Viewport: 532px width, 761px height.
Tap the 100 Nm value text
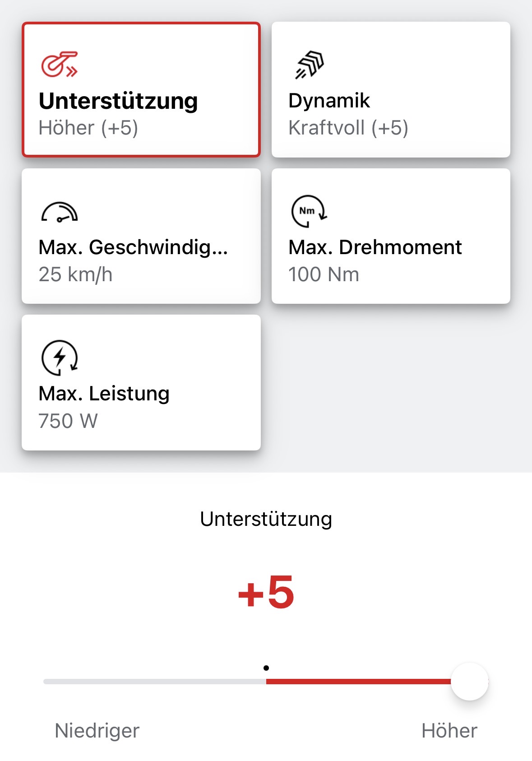pyautogui.click(x=324, y=274)
